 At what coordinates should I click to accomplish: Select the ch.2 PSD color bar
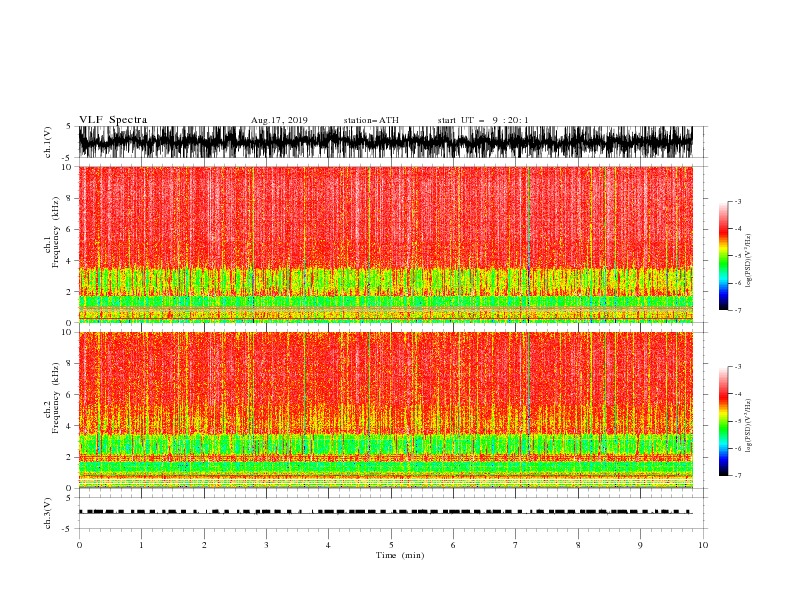tap(724, 421)
